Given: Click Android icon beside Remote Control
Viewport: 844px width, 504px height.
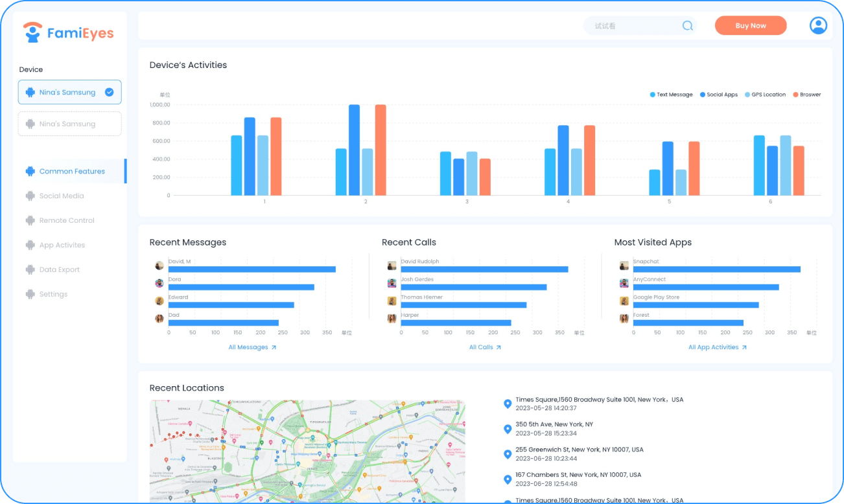Looking at the screenshot, I should 30,220.
